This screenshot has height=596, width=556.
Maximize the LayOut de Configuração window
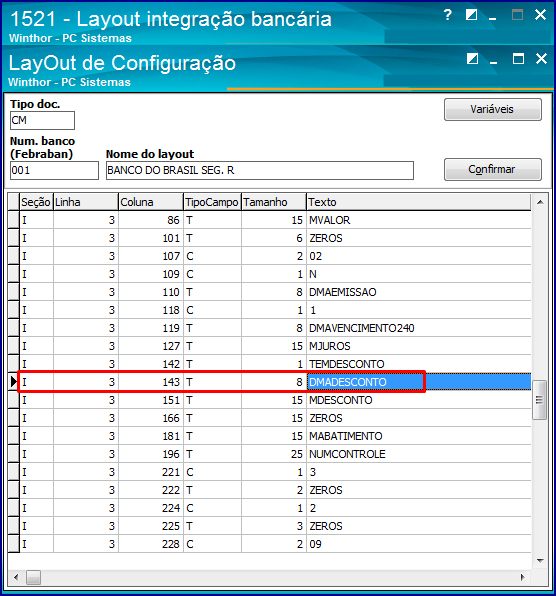pyautogui.click(x=518, y=59)
